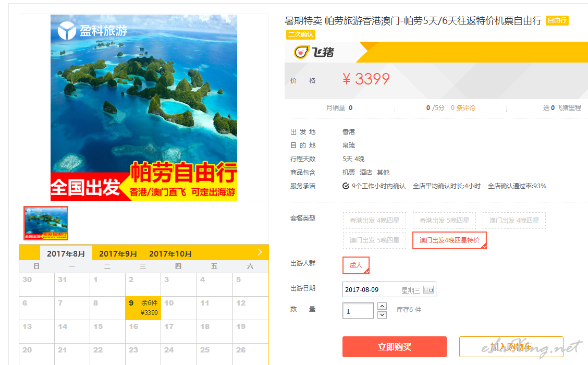588x365 pixels.
Task: Increase quantity with the up arrow
Action: [x=382, y=306]
